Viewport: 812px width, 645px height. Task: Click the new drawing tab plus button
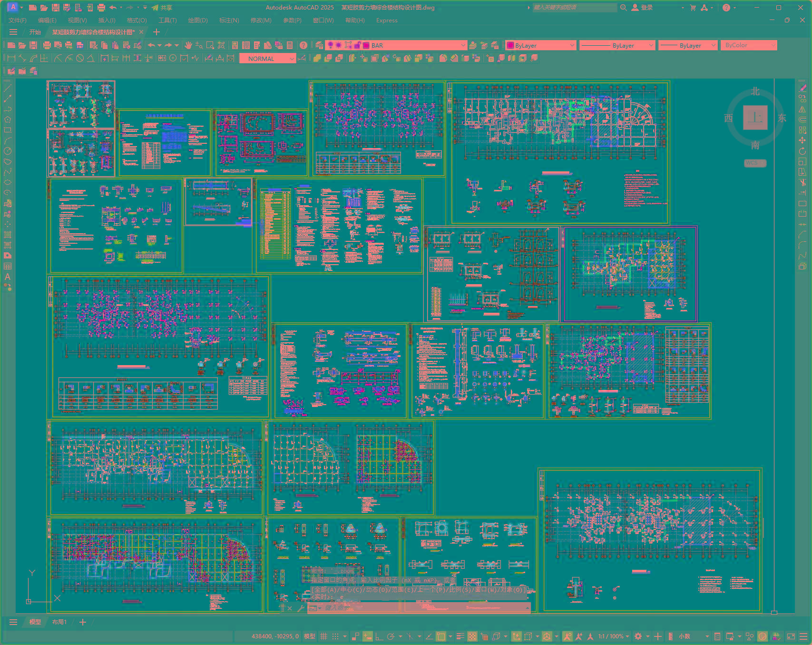156,32
